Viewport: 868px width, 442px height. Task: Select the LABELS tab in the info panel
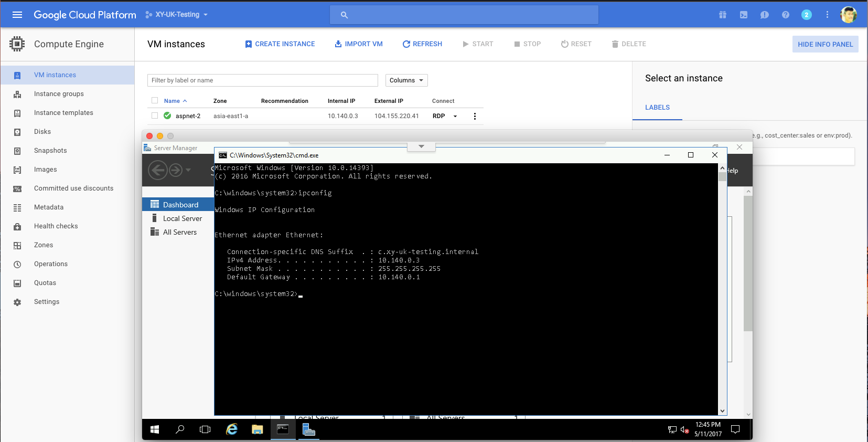click(657, 108)
